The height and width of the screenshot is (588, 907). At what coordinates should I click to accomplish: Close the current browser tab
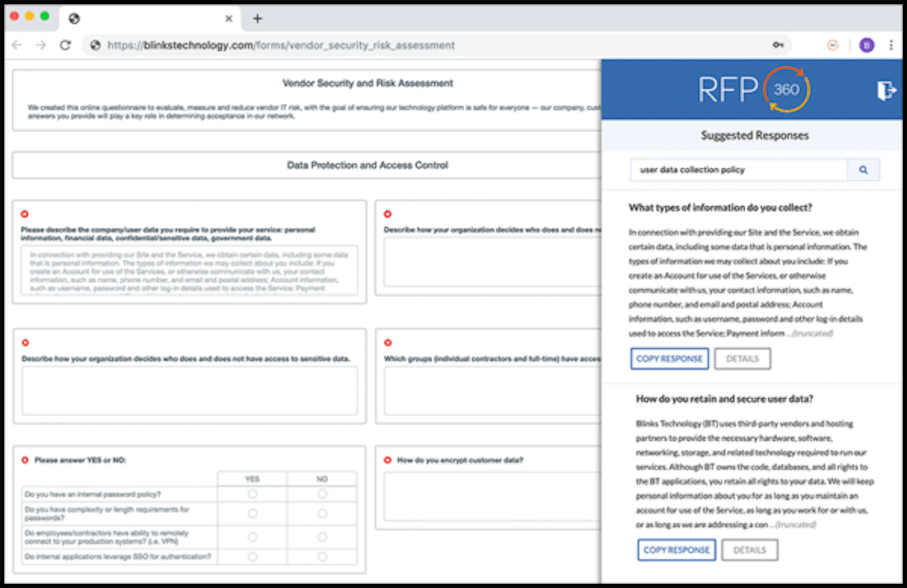pyautogui.click(x=229, y=18)
